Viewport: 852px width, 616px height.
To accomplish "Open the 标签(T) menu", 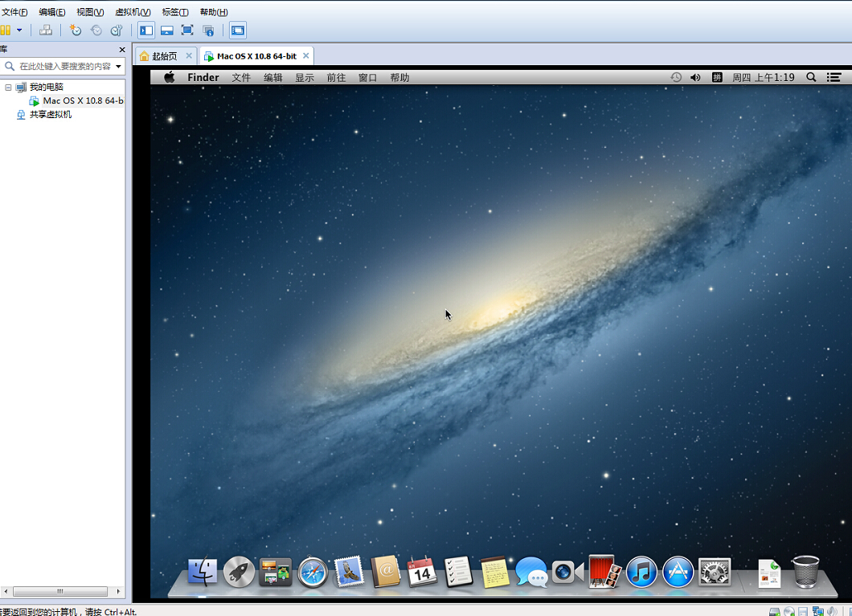I will [175, 12].
